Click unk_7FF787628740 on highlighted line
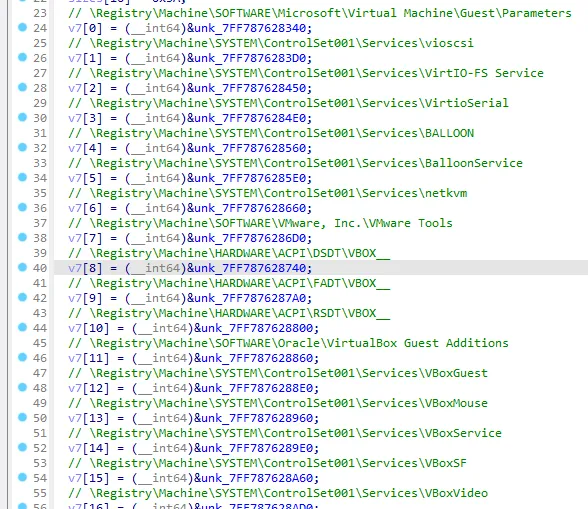Image resolution: width=588 pixels, height=509 pixels. (x=250, y=268)
